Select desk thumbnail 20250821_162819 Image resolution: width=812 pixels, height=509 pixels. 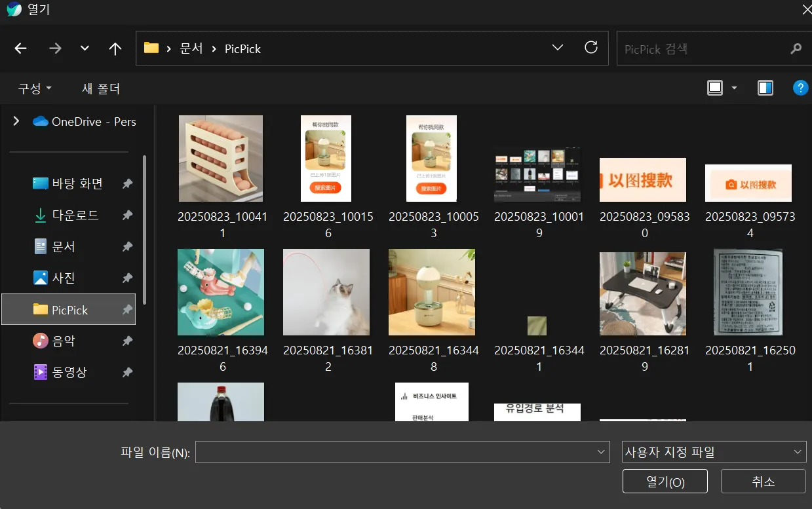tap(643, 294)
